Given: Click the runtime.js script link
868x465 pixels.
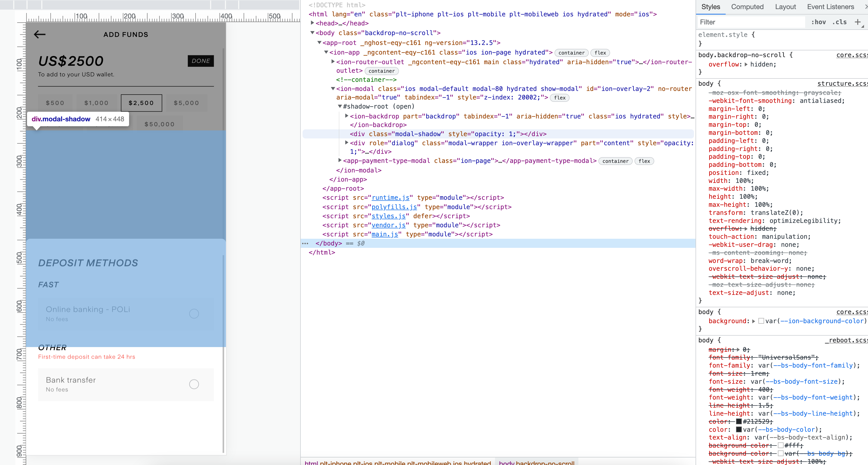Looking at the screenshot, I should pos(391,198).
